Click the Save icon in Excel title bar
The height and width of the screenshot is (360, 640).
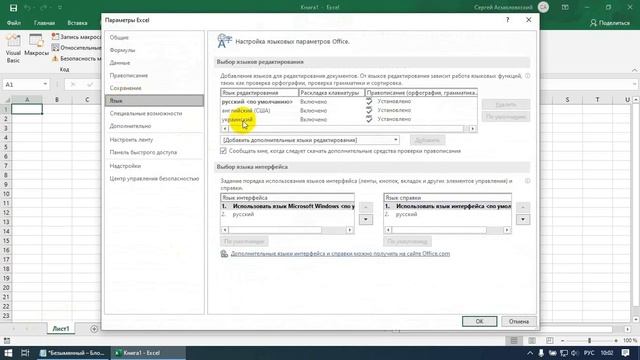click(13, 7)
